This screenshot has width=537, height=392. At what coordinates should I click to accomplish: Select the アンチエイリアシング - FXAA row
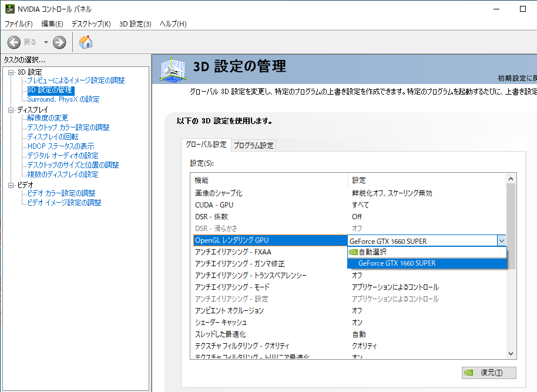coord(270,252)
